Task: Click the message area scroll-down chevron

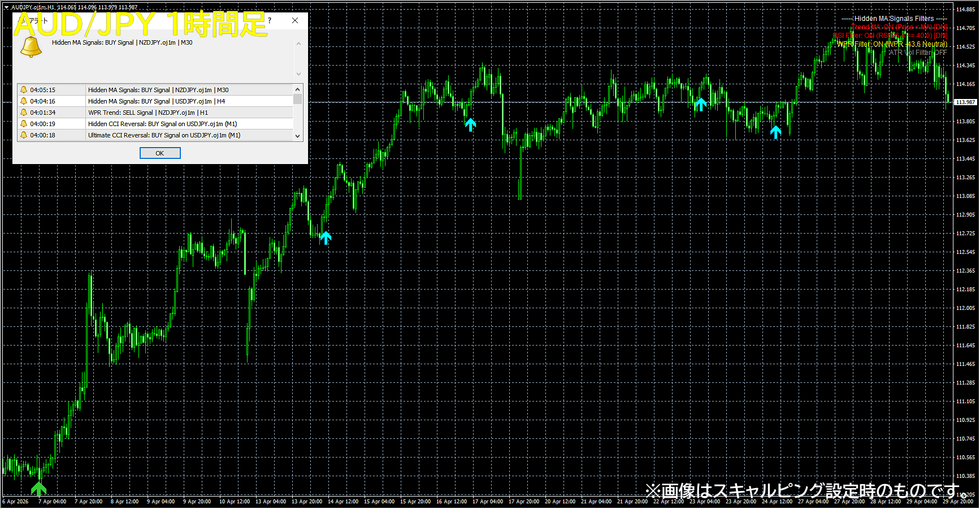Action: (x=299, y=74)
